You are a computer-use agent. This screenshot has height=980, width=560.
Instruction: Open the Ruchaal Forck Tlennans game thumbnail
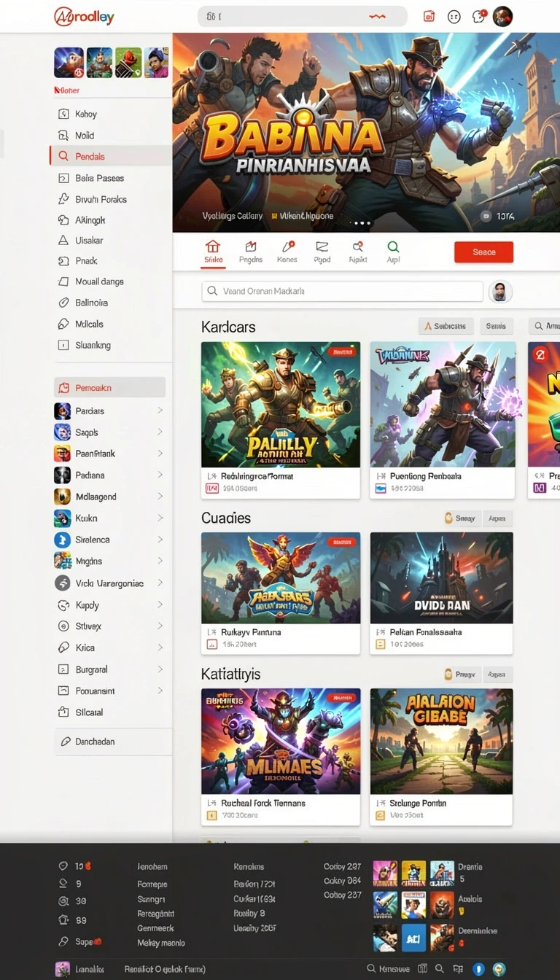pos(281,742)
